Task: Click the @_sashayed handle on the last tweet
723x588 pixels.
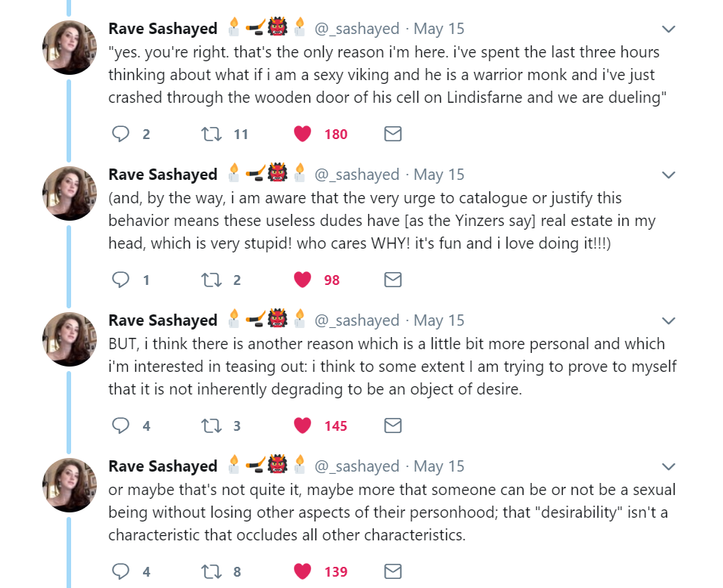Action: tap(356, 466)
